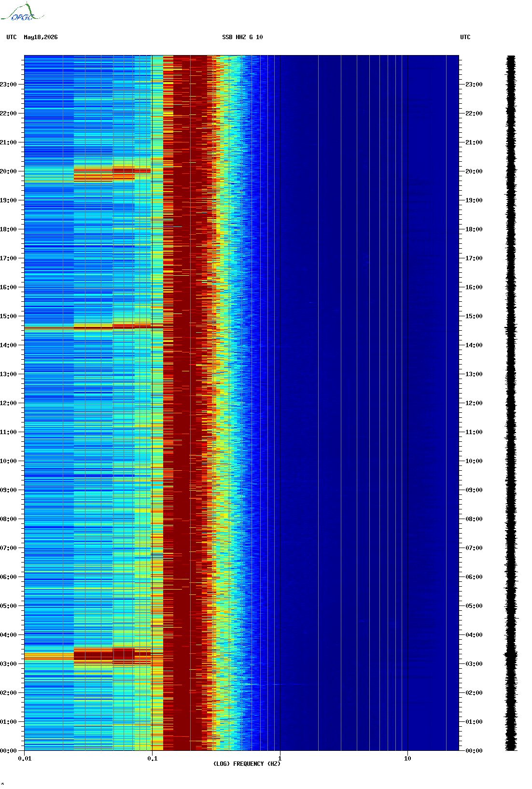Click the 1 Hz frequency axis label
The height and width of the screenshot is (789, 532).
click(280, 759)
